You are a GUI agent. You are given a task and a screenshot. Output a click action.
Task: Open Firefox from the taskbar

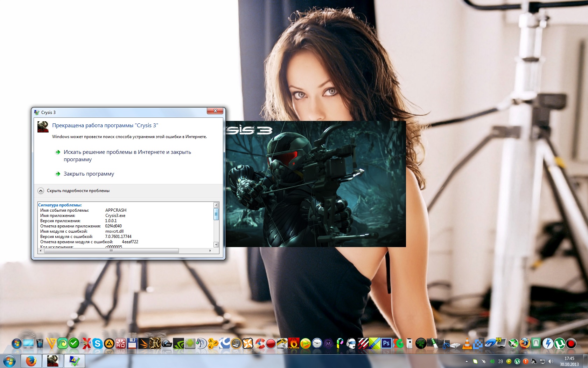coord(31,361)
